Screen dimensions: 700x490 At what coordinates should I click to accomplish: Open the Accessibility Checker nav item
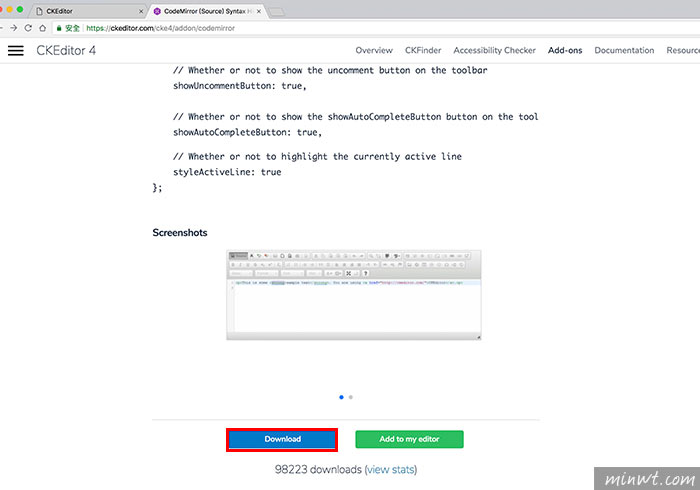[x=494, y=50]
